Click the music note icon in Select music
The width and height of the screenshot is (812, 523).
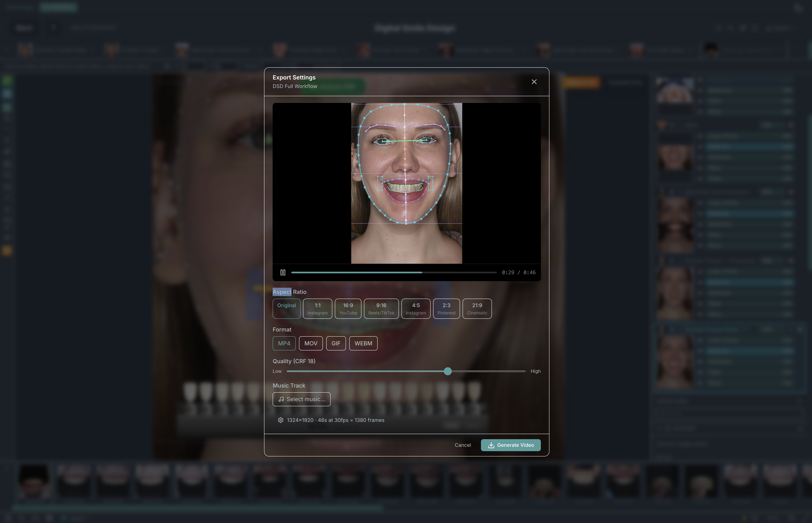(282, 399)
